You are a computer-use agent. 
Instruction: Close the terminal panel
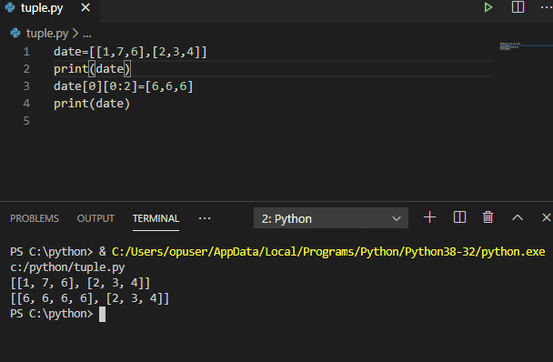[546, 217]
